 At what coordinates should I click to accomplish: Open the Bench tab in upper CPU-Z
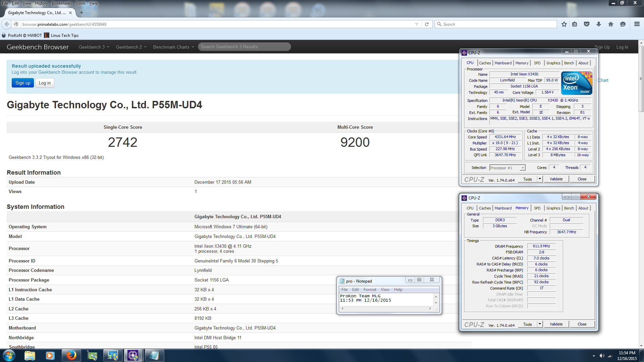(x=569, y=63)
